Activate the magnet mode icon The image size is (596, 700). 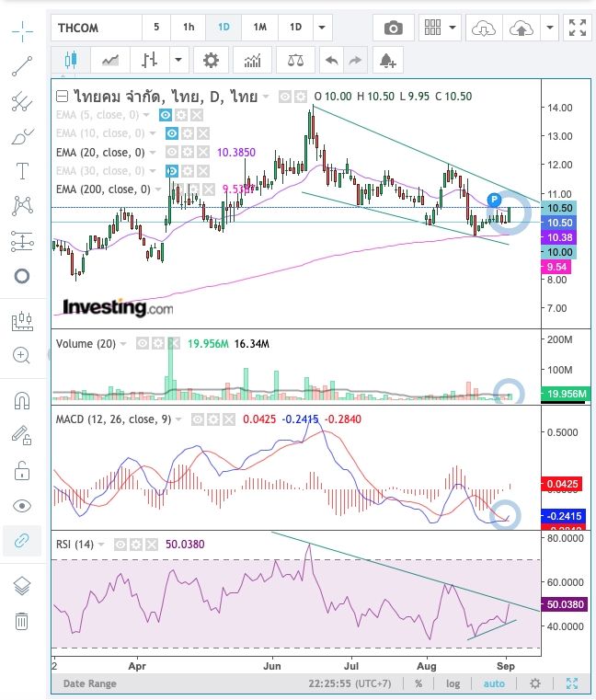point(23,401)
